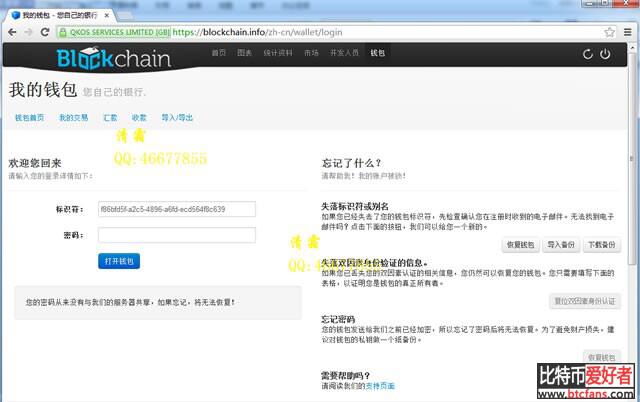
Task: Click the green SSL padlock icon
Action: (62, 32)
